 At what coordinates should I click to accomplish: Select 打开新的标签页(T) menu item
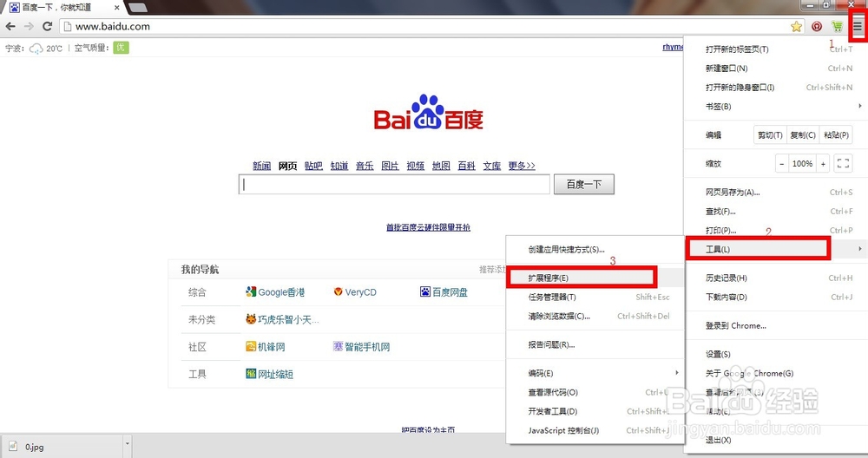(775, 49)
